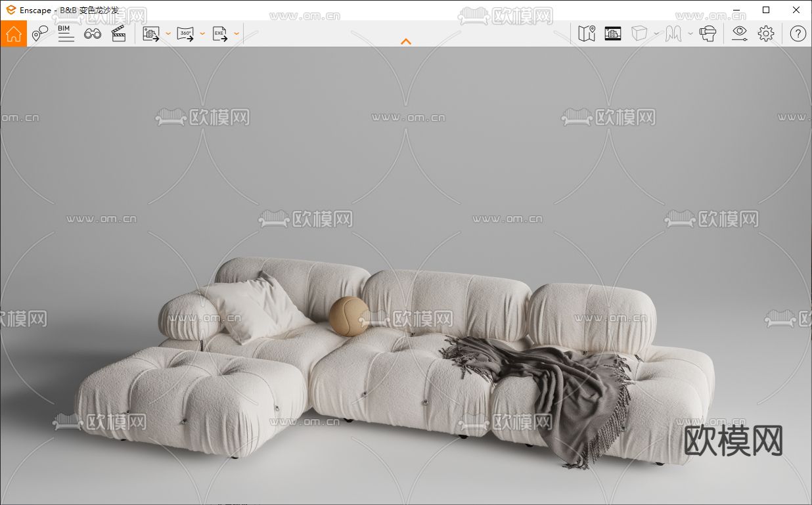The image size is (812, 505).
Task: Toggle the BIM info panel
Action: point(66,33)
